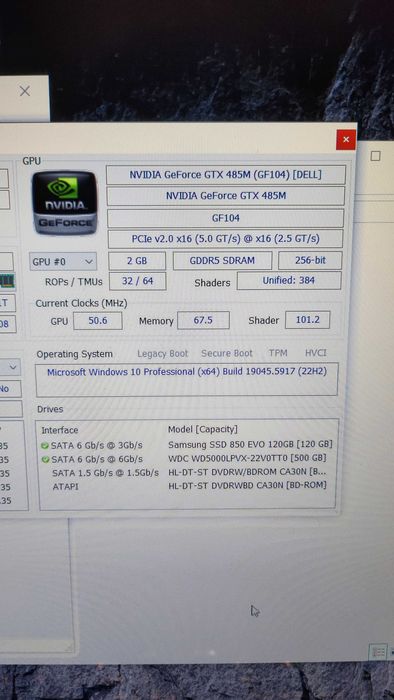The image size is (394, 700).
Task: Click the second NVIDIA GeForce GTX 485M field
Action: click(226, 196)
